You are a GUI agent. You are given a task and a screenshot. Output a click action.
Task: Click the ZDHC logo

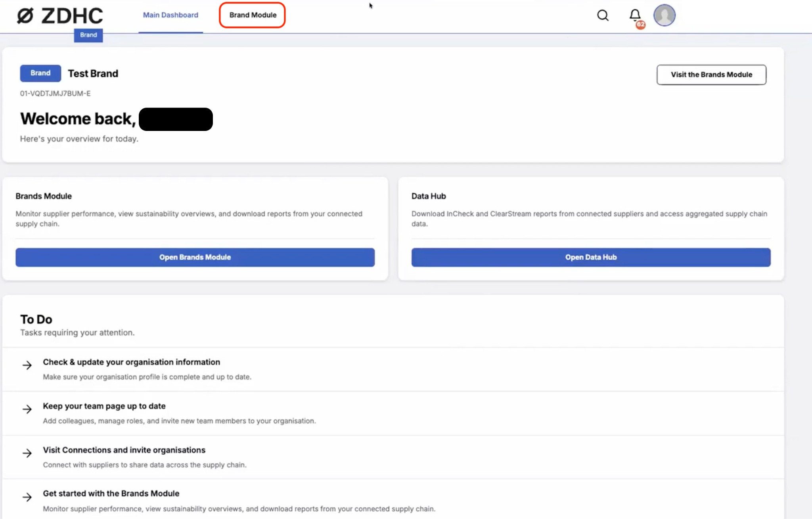tap(60, 16)
